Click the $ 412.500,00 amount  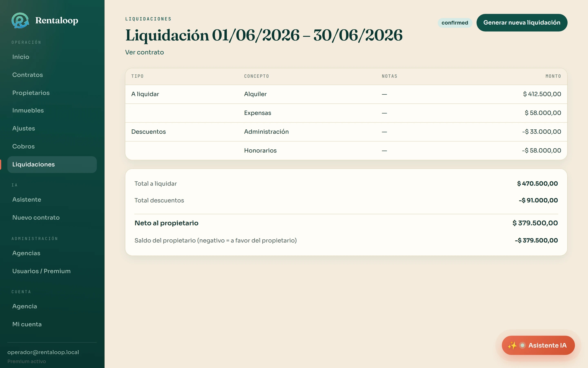click(x=542, y=94)
